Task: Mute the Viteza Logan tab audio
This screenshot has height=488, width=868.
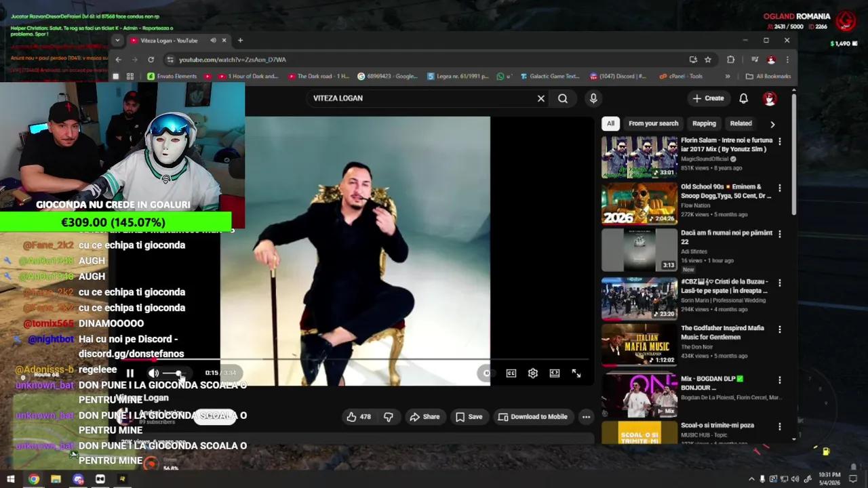Action: pos(213,41)
